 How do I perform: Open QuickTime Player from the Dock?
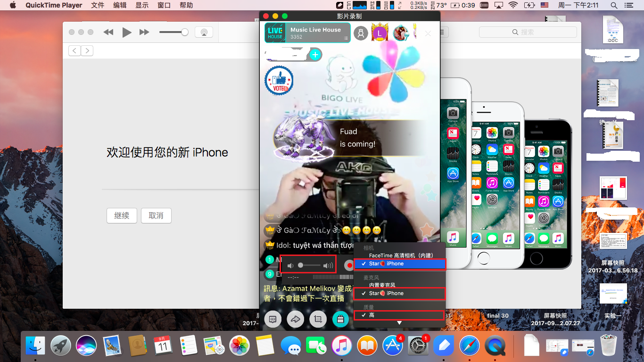495,346
